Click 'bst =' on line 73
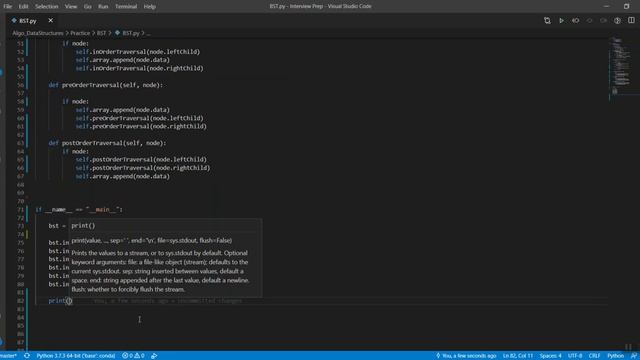 pos(57,226)
